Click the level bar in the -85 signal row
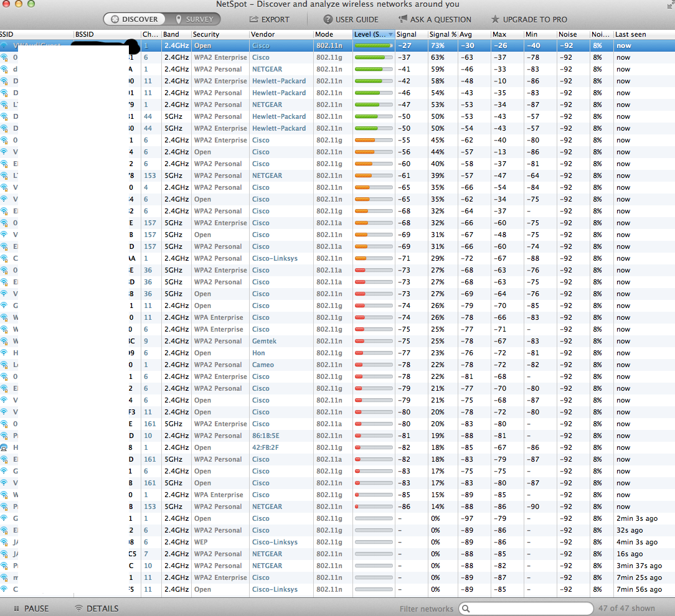Screen dimensions: 675x616 (x=374, y=495)
